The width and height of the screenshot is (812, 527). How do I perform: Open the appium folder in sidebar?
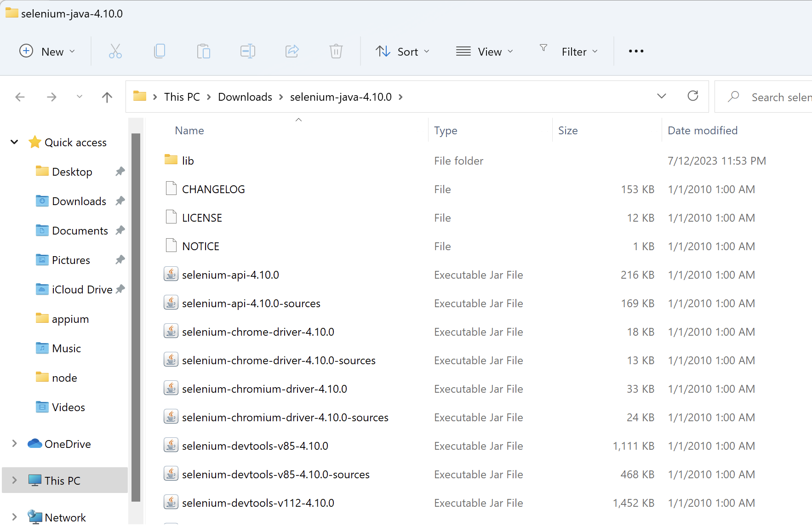coord(70,319)
